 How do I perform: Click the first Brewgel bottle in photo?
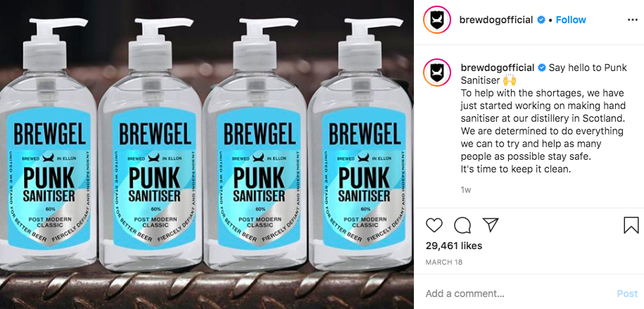[x=49, y=144]
